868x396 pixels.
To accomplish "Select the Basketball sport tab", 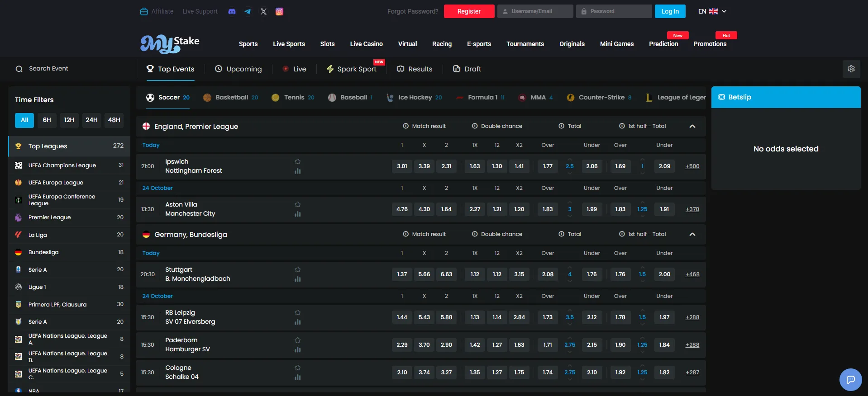I will click(x=231, y=97).
